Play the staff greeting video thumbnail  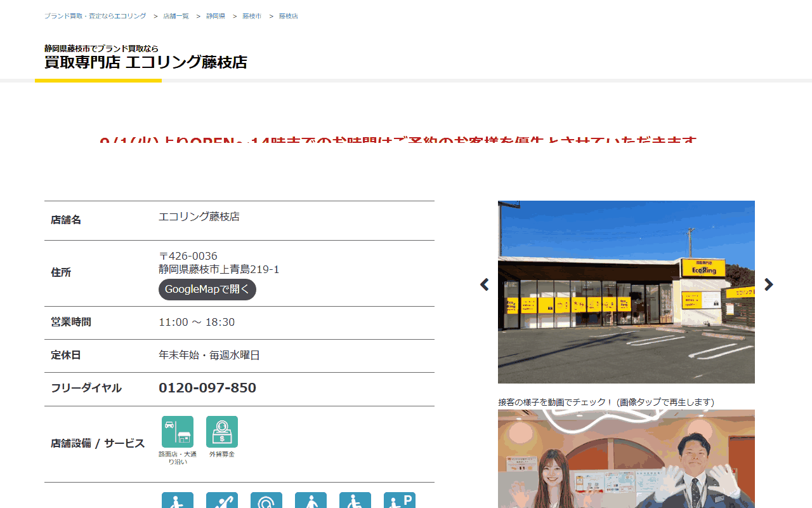click(x=626, y=458)
